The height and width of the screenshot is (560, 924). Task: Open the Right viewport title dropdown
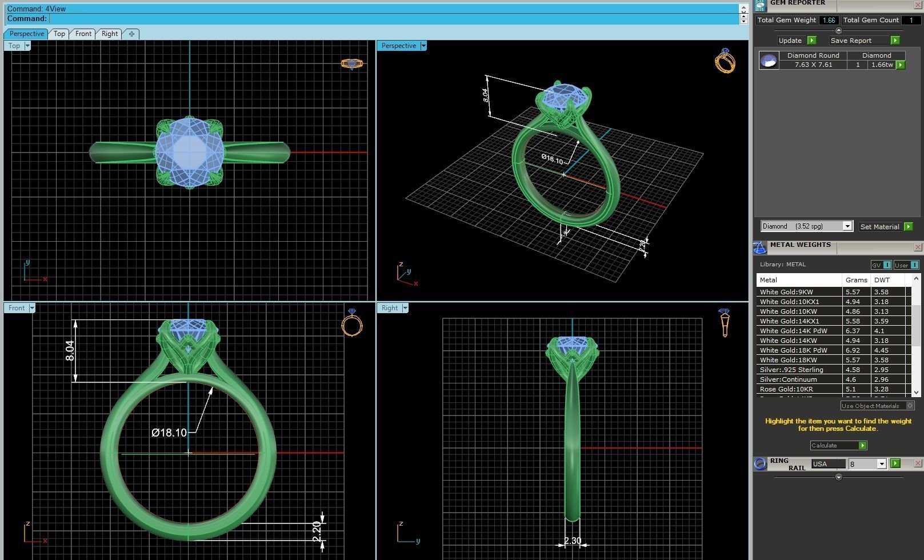[405, 308]
